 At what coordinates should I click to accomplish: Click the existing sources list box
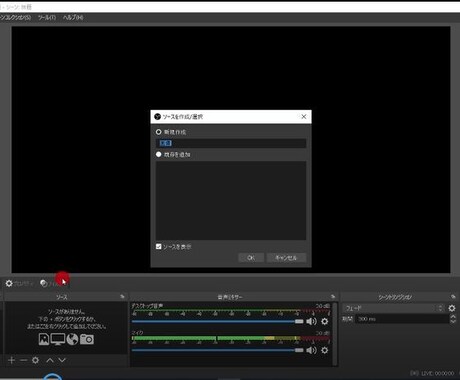[231, 200]
